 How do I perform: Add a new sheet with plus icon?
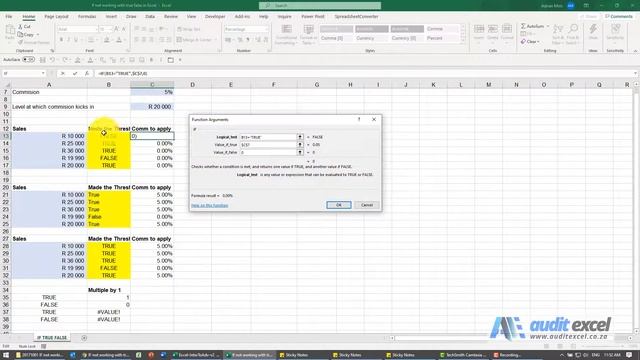84,338
